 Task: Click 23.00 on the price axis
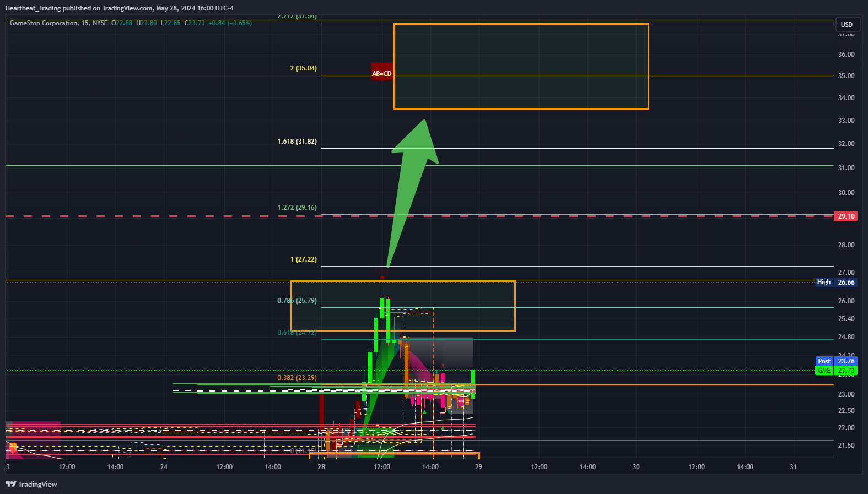pos(846,394)
